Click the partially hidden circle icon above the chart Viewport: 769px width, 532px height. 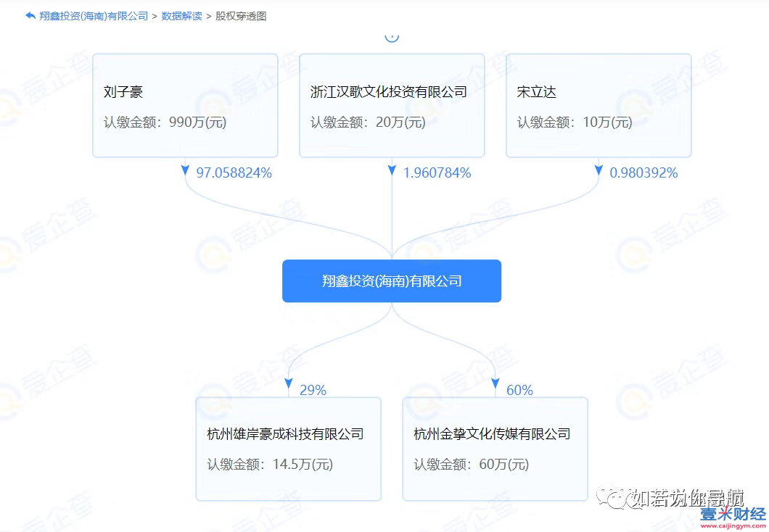coord(391,37)
